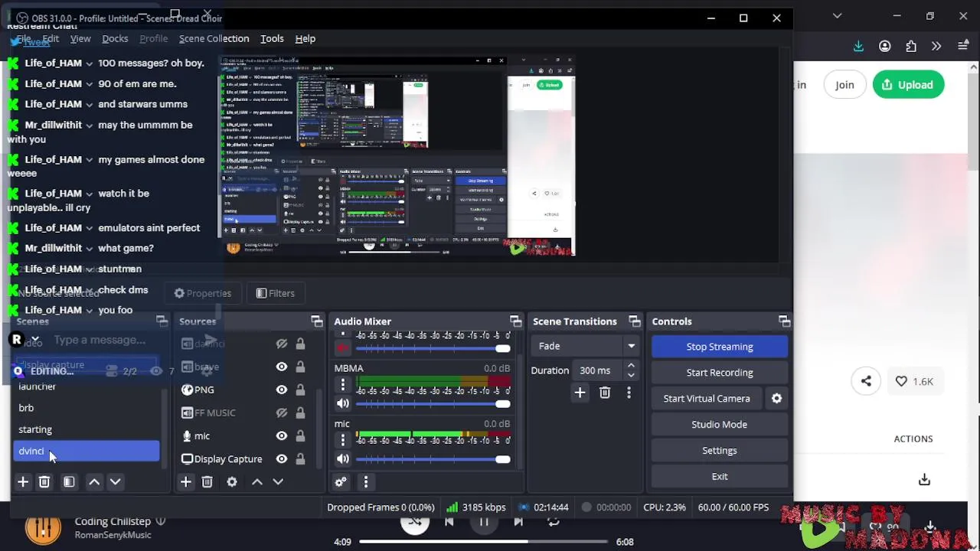Add a new source with the plus icon
The image size is (980, 551).
coord(185,481)
